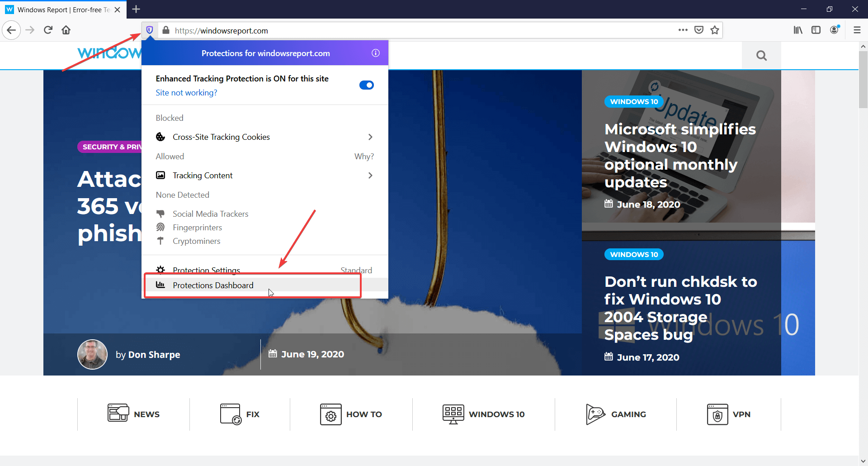The width and height of the screenshot is (868, 466).
Task: Click the NEWS category icon
Action: pos(118,413)
